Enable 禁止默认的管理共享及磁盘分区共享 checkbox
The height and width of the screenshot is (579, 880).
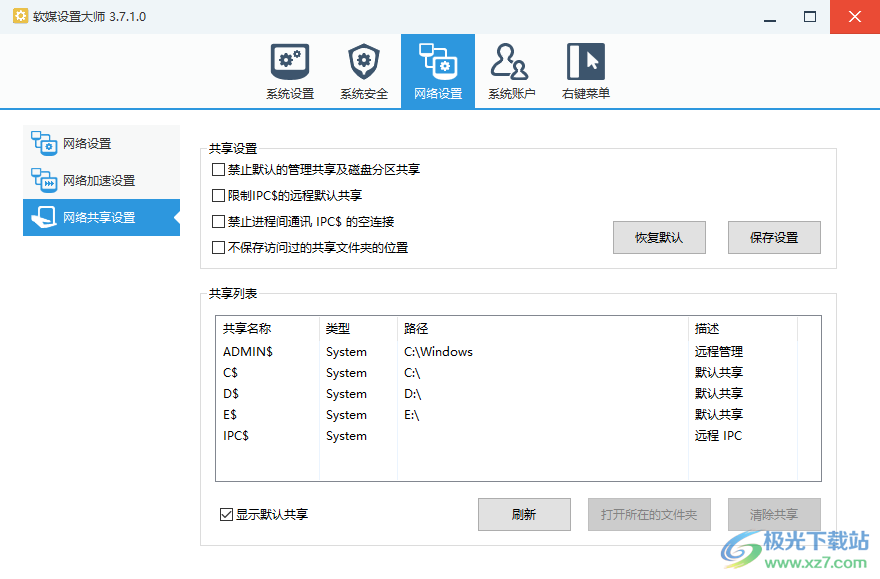click(x=218, y=169)
